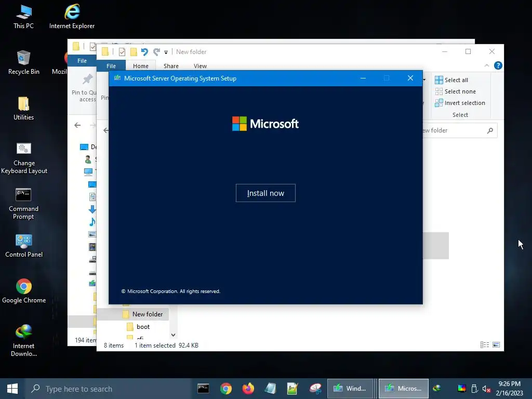Image resolution: width=532 pixels, height=399 pixels.
Task: Click Internet Download Manager tray icon
Action: point(437,388)
